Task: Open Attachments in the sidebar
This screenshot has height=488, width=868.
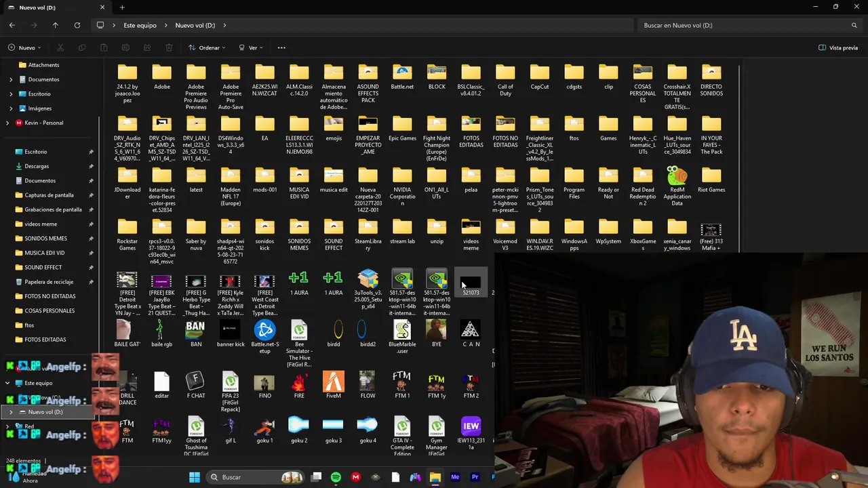Action: pyautogui.click(x=43, y=65)
